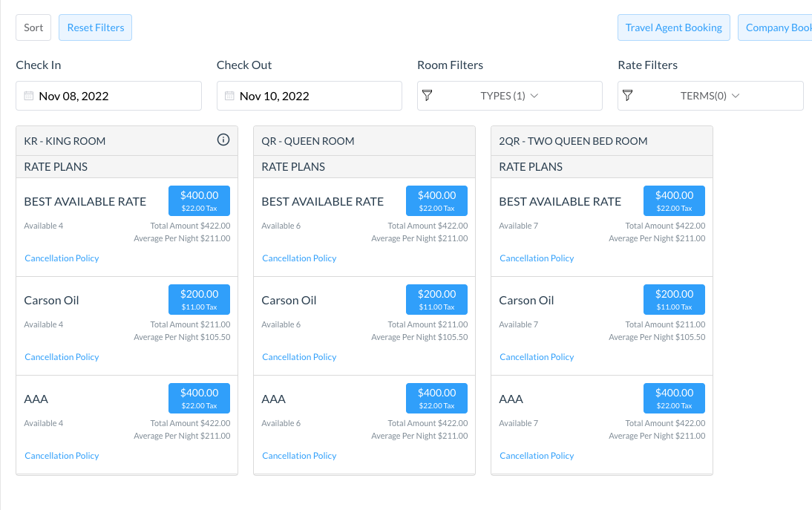Select the $400 Best Available Rate for King Room
Image resolution: width=812 pixels, height=510 pixels.
click(199, 200)
